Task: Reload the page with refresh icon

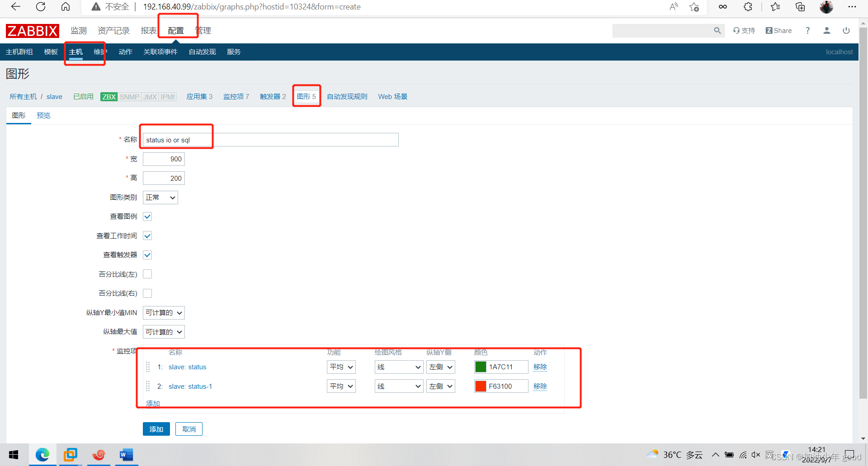Action: (41, 6)
